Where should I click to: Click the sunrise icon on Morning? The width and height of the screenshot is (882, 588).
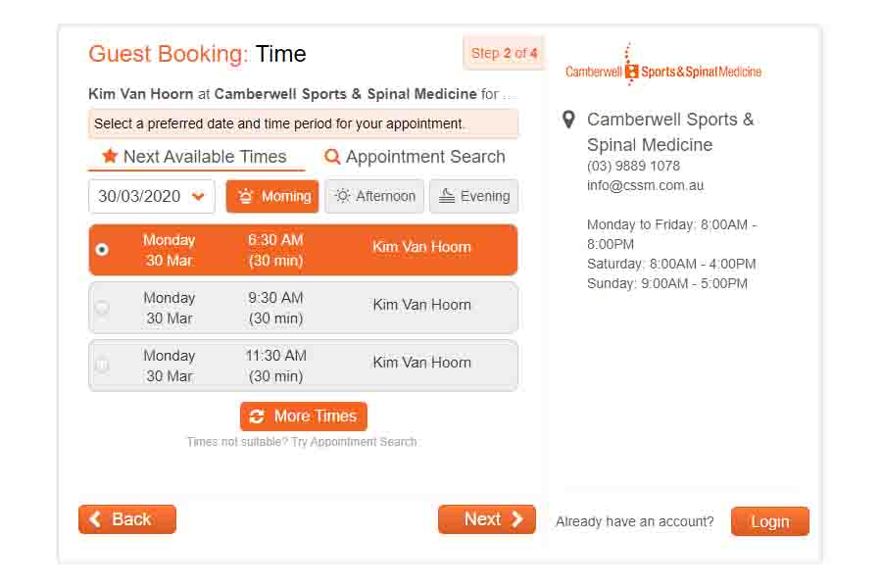(x=246, y=196)
